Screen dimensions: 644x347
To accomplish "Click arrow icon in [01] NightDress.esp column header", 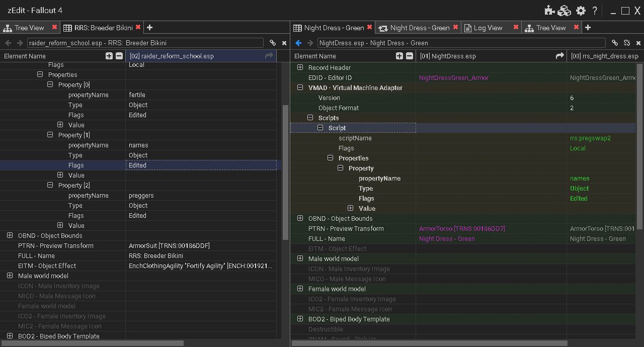I will point(559,56).
